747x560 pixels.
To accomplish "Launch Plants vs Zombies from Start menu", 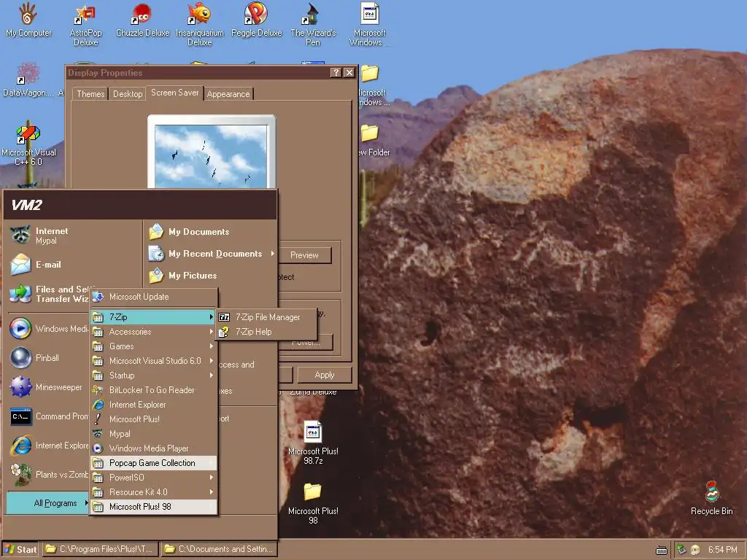I will (x=49, y=474).
